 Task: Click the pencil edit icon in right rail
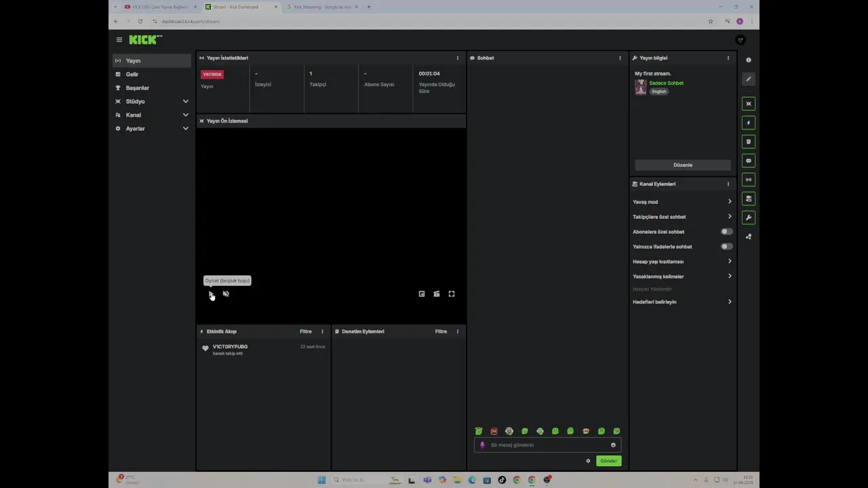click(749, 79)
